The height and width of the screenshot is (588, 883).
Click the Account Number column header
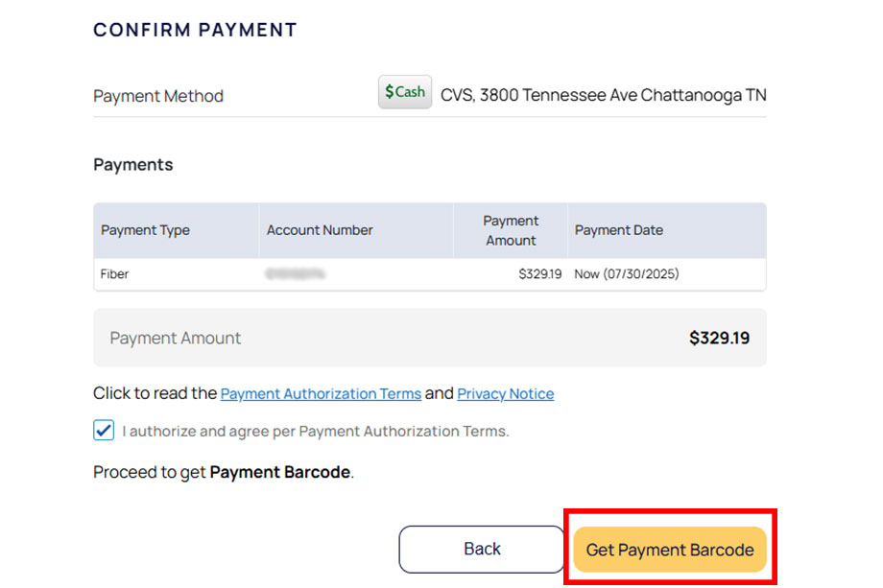[320, 230]
